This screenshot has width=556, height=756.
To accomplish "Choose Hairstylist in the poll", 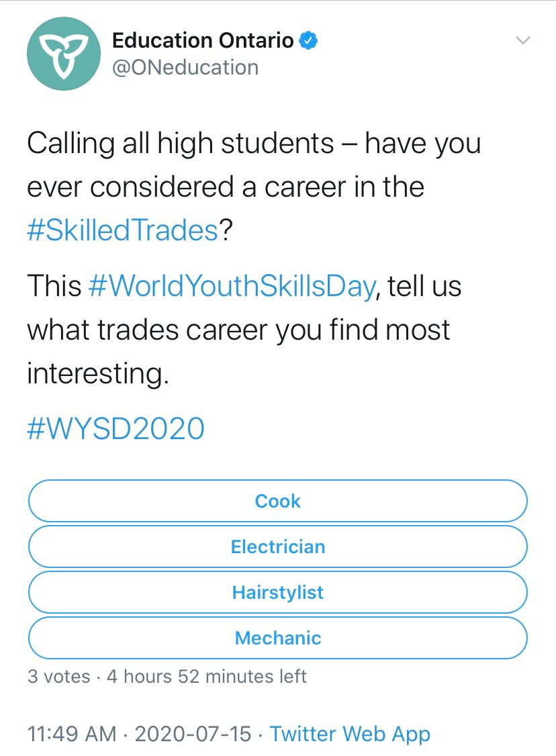I will 278,592.
